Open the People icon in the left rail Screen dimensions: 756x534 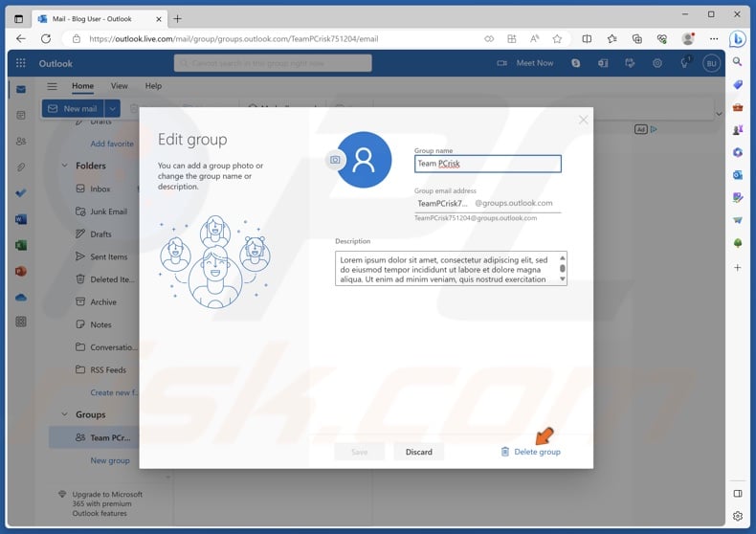[x=21, y=142]
